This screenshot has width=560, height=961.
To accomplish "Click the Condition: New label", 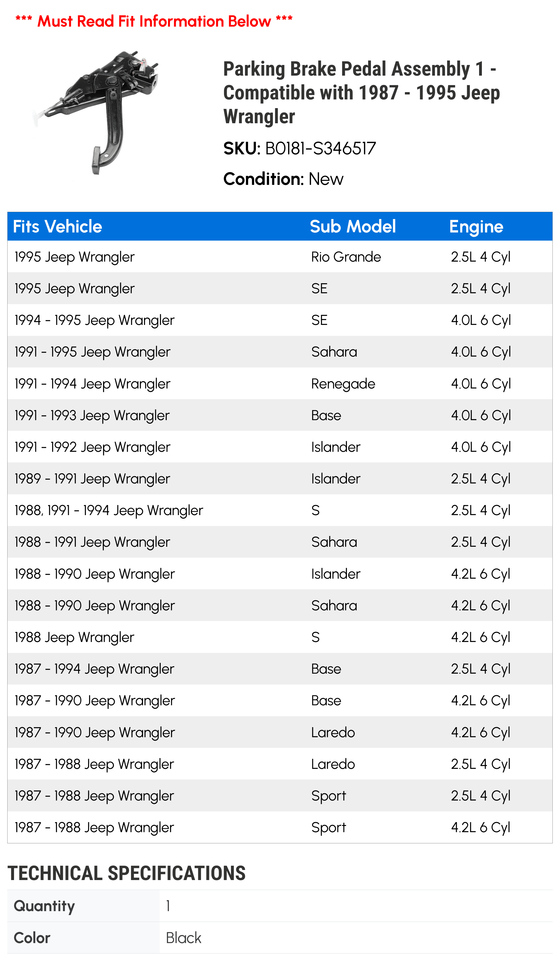I will click(x=283, y=179).
